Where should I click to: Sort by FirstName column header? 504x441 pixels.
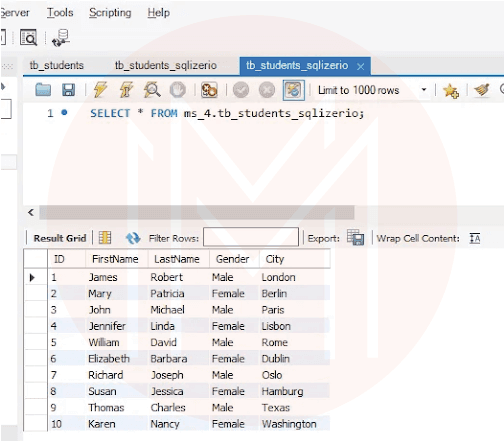click(x=115, y=259)
